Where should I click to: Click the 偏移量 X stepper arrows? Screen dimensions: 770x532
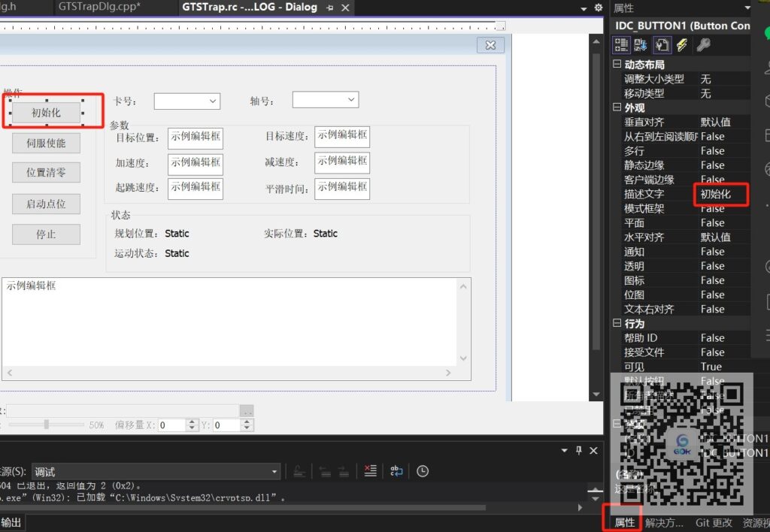tap(192, 425)
